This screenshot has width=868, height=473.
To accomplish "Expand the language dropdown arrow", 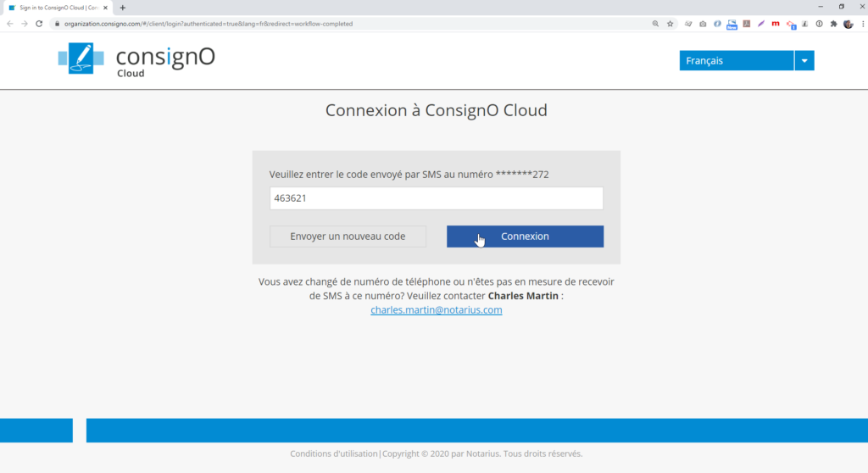I will (804, 61).
